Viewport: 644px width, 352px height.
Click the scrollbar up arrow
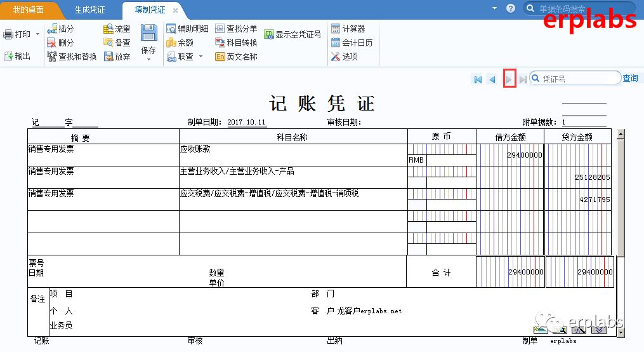[621, 133]
